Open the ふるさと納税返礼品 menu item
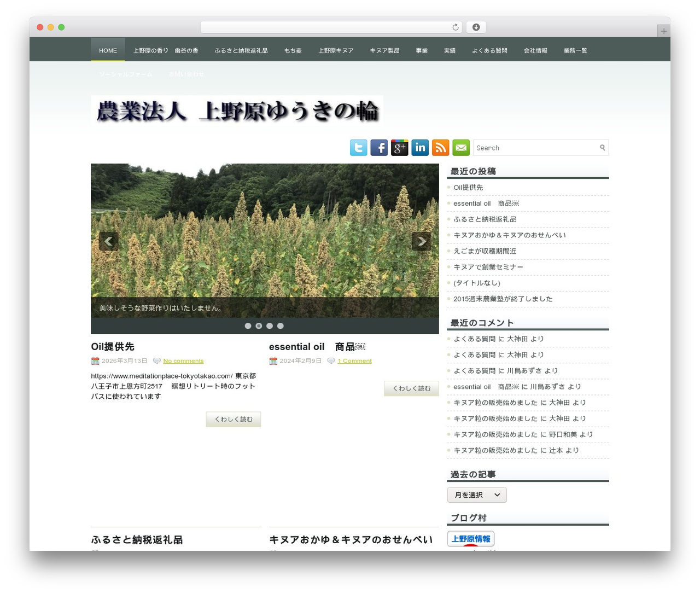This screenshot has height=593, width=700. [x=241, y=50]
